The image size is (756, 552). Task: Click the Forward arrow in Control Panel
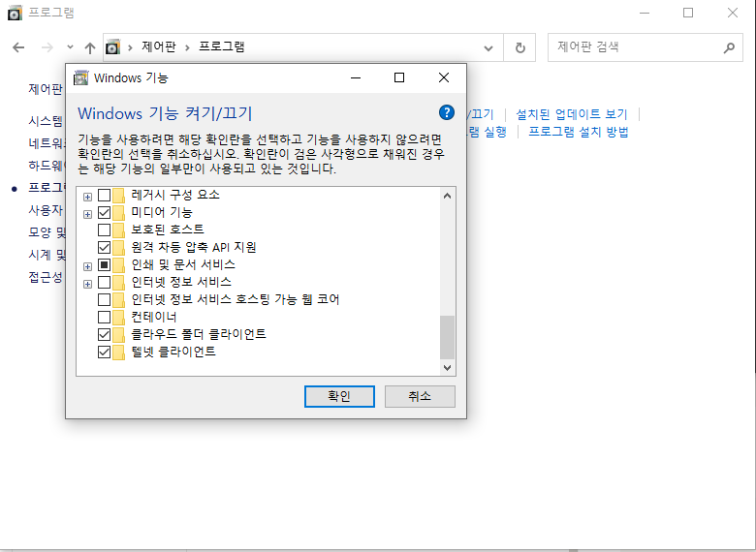coord(47,47)
